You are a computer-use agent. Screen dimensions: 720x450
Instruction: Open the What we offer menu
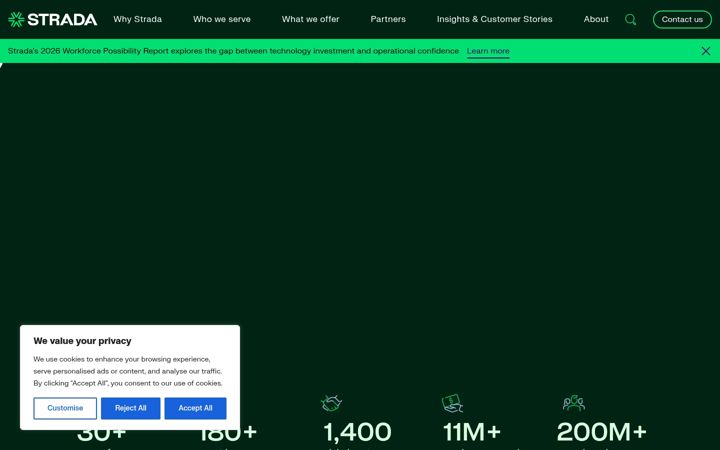[310, 19]
